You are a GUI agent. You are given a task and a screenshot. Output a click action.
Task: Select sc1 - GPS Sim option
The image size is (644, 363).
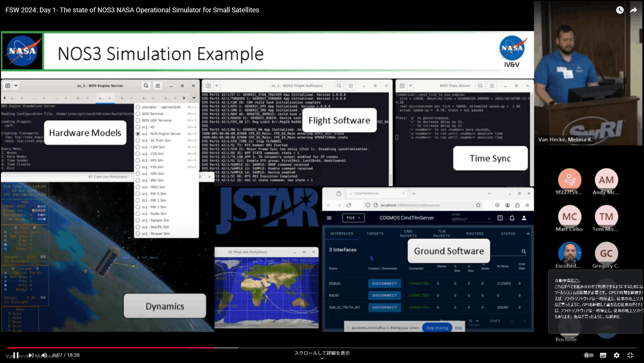tap(166, 173)
